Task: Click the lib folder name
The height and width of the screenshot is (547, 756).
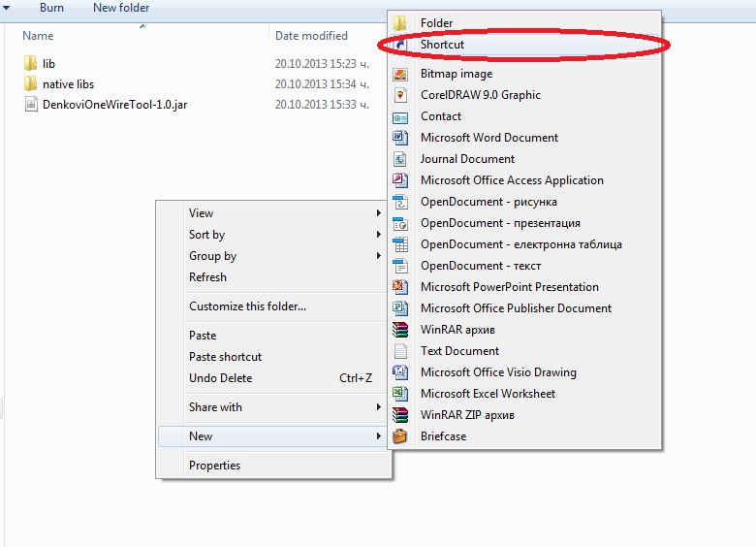Action: [48, 64]
